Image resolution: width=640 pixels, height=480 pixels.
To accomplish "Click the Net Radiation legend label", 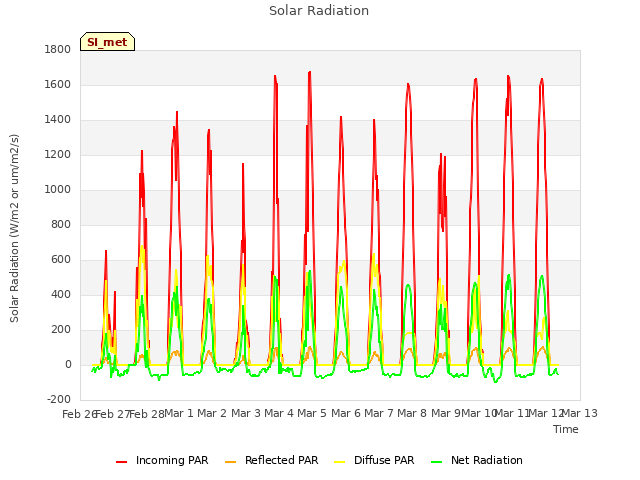I will pyautogui.click(x=487, y=460).
